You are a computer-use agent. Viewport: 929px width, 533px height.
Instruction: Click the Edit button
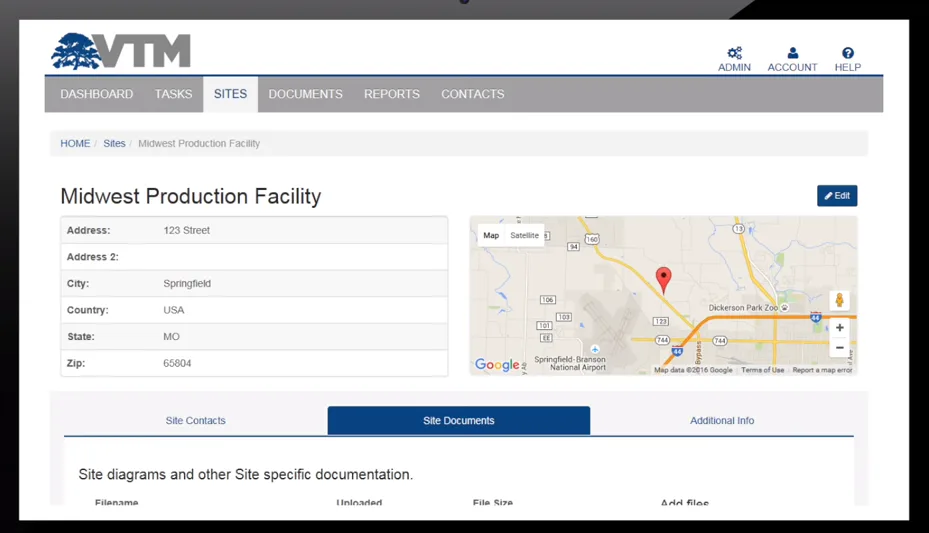[837, 195]
